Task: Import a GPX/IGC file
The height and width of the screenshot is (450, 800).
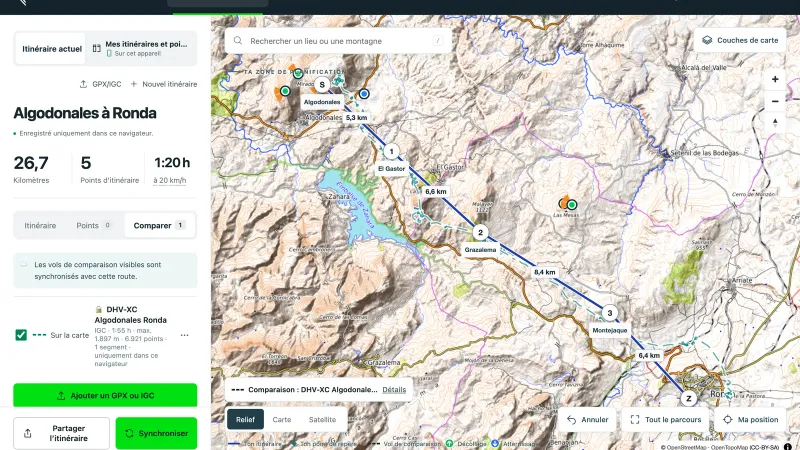Action: coord(101,84)
